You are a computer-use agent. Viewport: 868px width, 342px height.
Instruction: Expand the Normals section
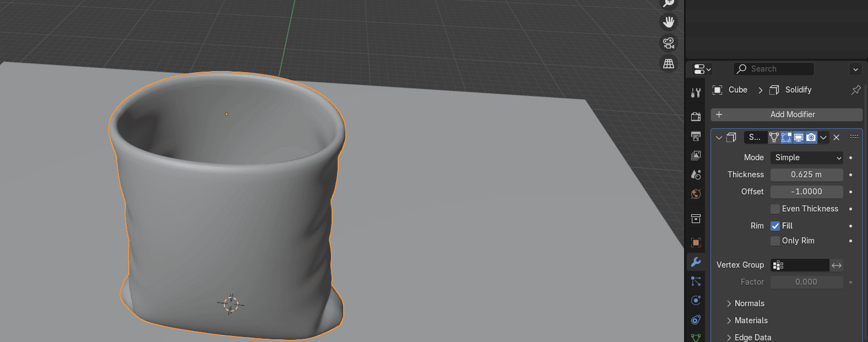point(749,303)
